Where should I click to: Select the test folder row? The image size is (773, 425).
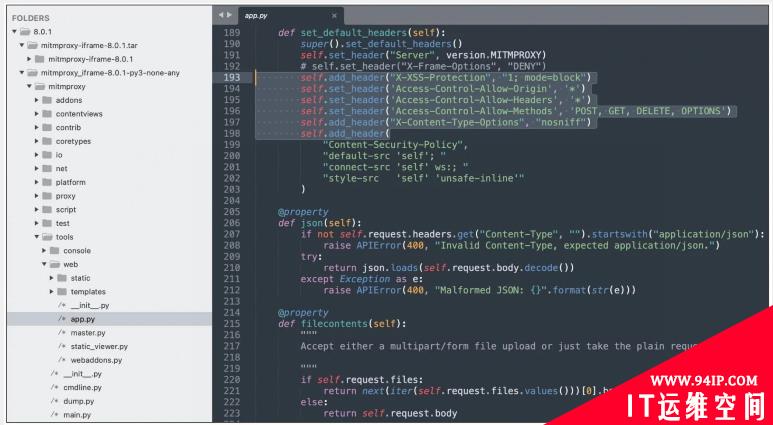(109, 223)
